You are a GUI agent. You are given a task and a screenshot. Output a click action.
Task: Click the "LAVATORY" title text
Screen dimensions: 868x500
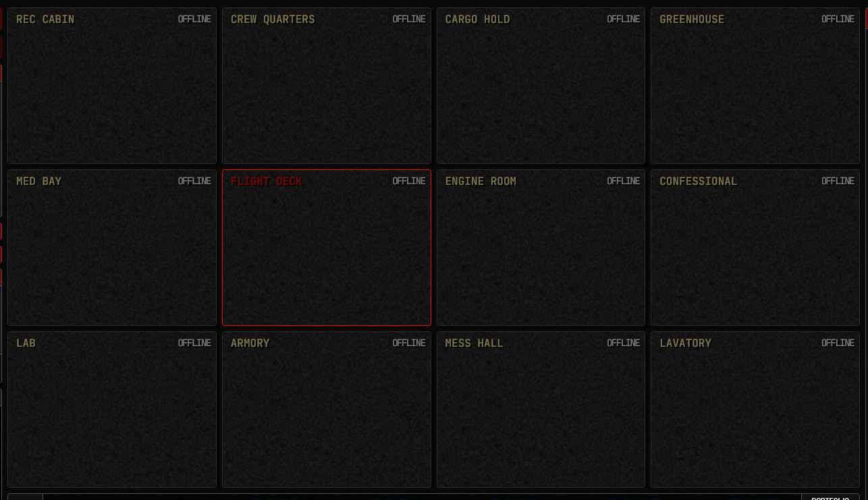pyautogui.click(x=686, y=343)
